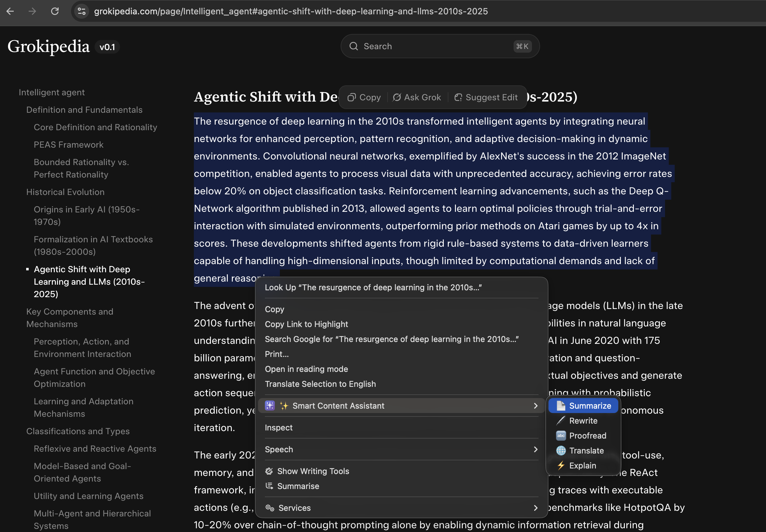Pick Translate with the globe icon
766x532 pixels.
tap(561, 451)
